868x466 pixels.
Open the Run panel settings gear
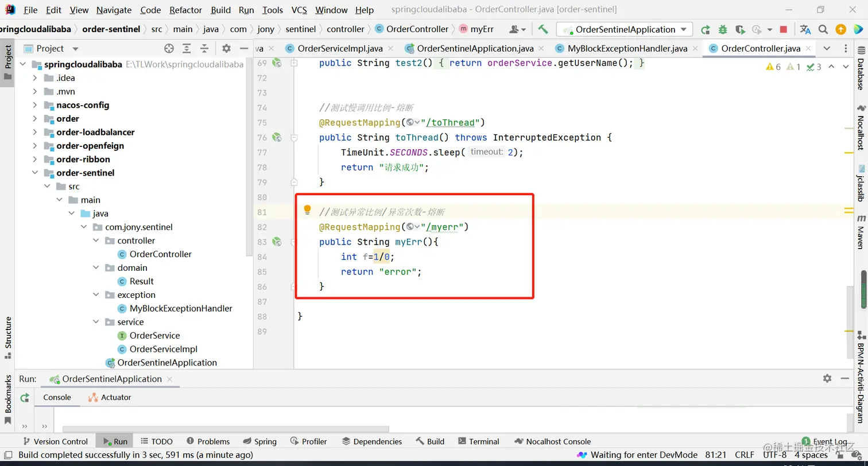[827, 378]
